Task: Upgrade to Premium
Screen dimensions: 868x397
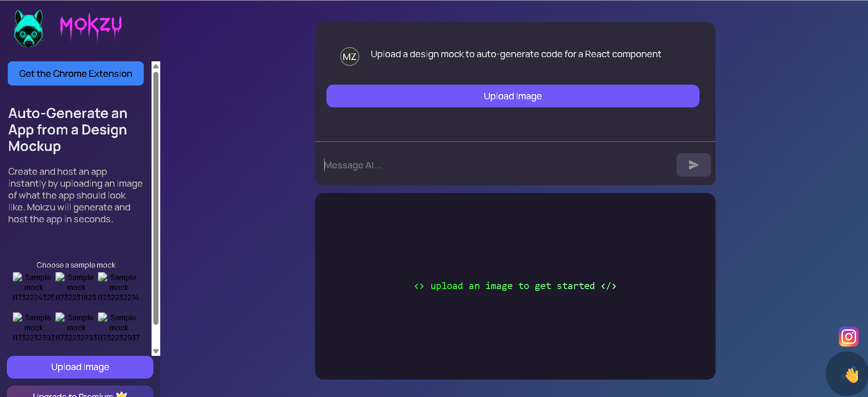Action: pos(80,392)
